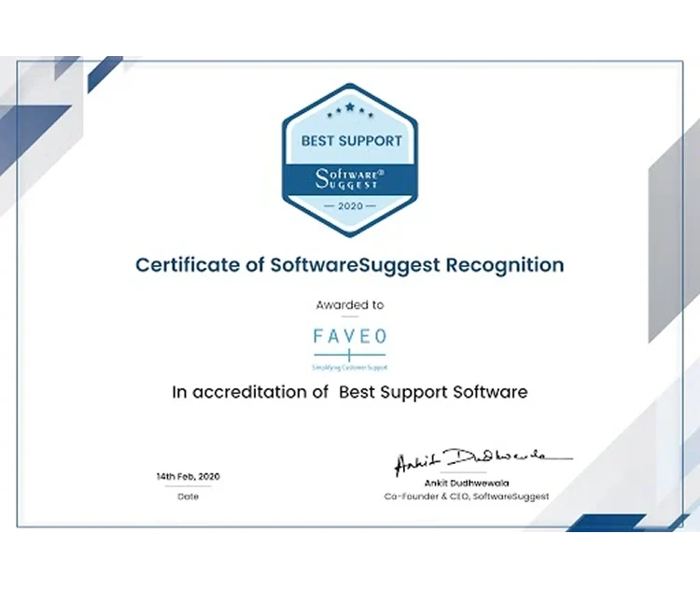Click the 'Software Suggest' banner in badge

(350, 179)
